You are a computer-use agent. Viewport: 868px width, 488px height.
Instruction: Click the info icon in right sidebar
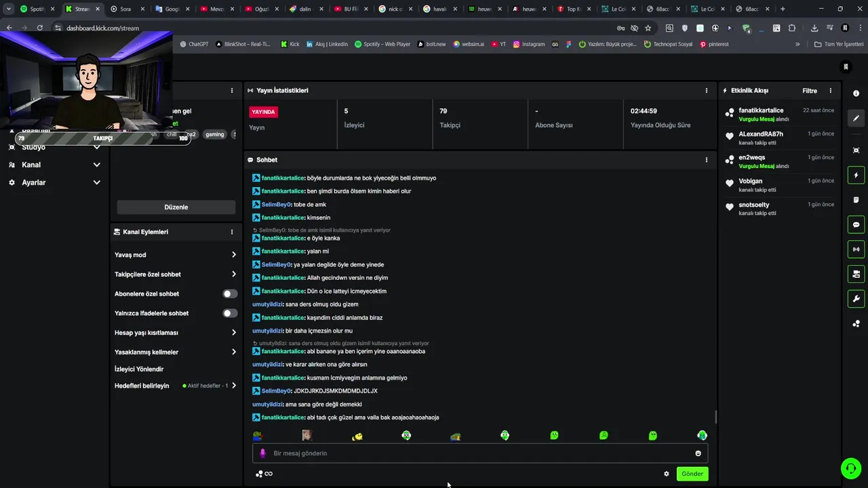click(x=856, y=94)
